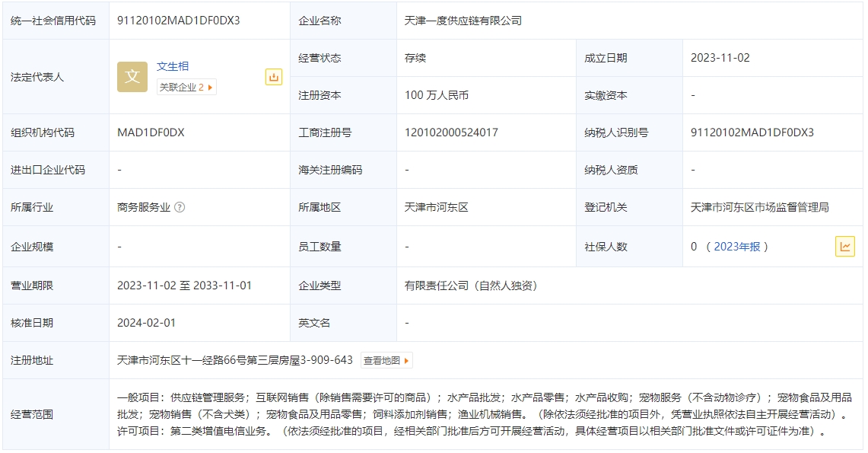Click the 登记机关 label
Screen dimensions: 868x453
coord(606,207)
